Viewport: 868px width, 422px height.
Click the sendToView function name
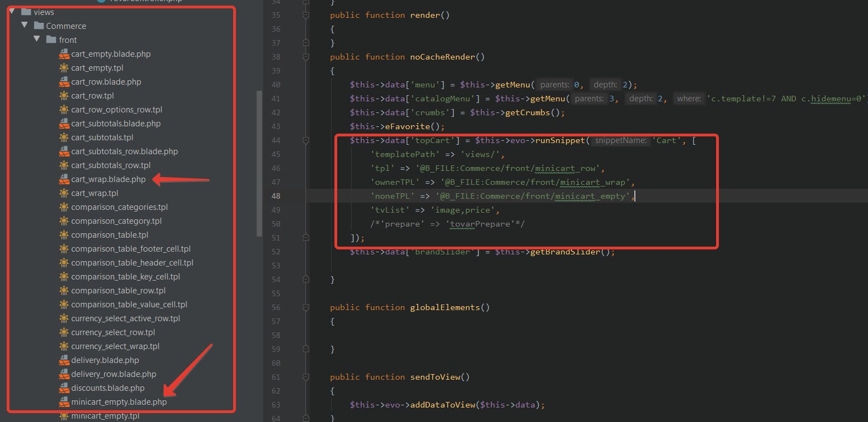[x=436, y=377]
